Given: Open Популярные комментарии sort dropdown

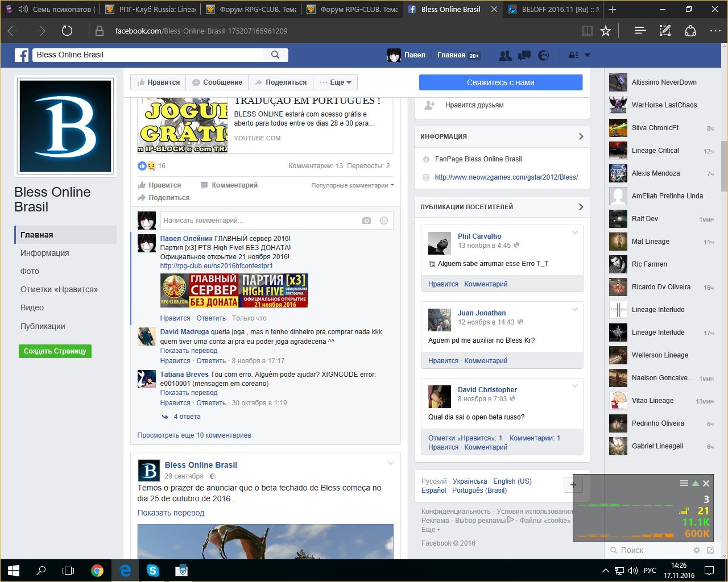Looking at the screenshot, I should [352, 185].
